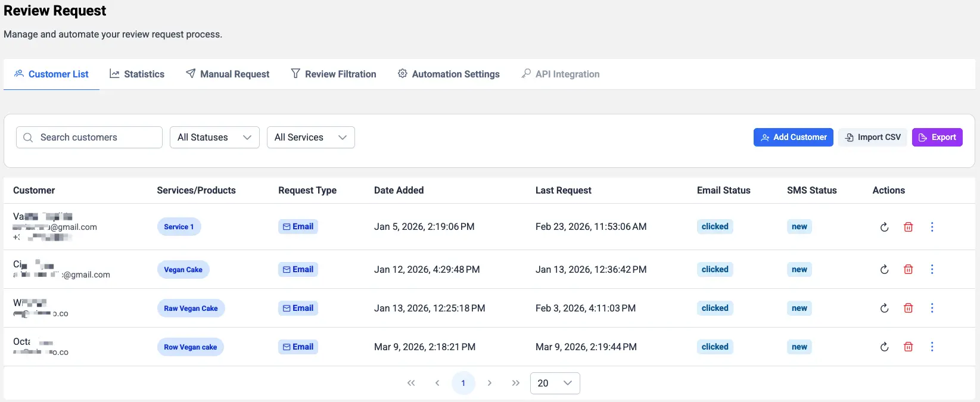Export the customer list

(937, 137)
